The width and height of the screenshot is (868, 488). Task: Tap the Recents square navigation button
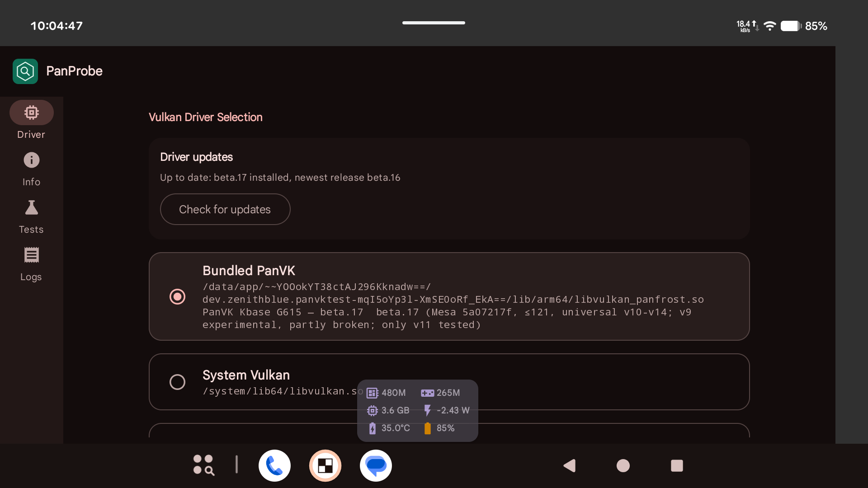click(677, 465)
